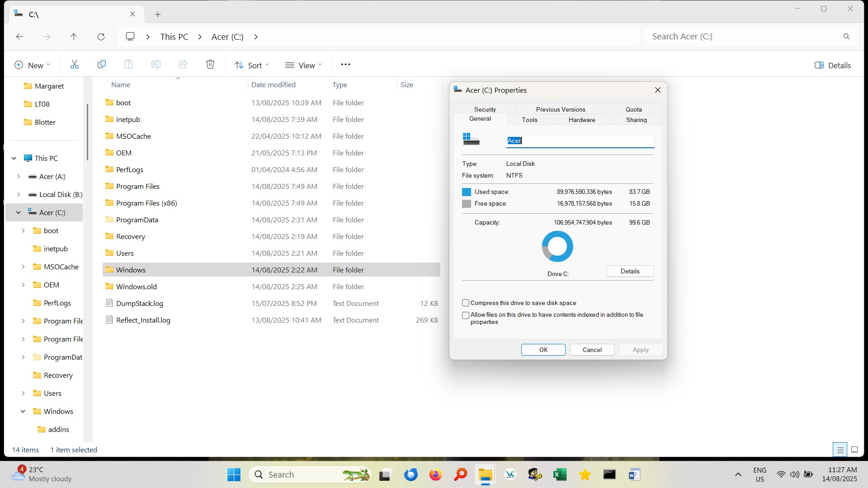Launch VLC from the taskbar

[510, 474]
